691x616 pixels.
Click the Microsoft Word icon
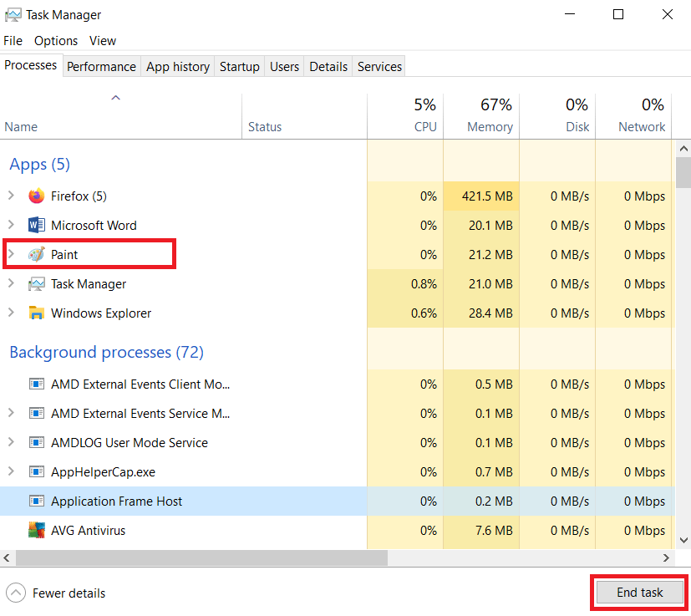click(37, 225)
